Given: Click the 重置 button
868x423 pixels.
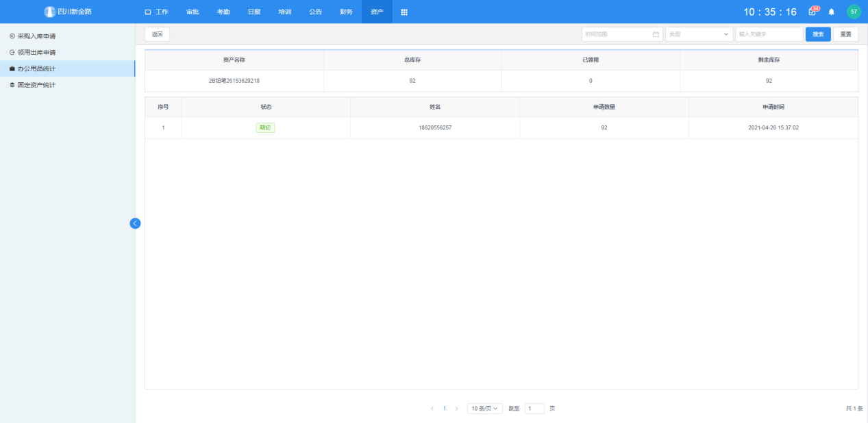Looking at the screenshot, I should tap(845, 34).
